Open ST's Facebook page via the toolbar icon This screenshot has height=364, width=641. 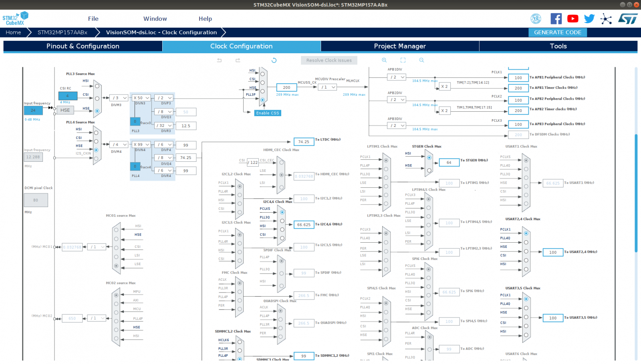point(556,18)
